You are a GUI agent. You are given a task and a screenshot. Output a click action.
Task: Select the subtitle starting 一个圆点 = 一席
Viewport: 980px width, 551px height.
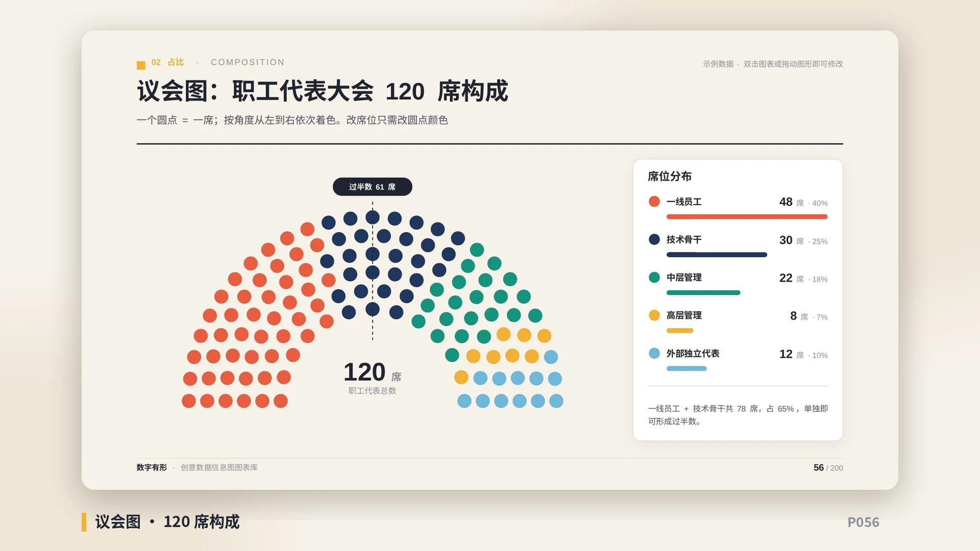click(292, 120)
